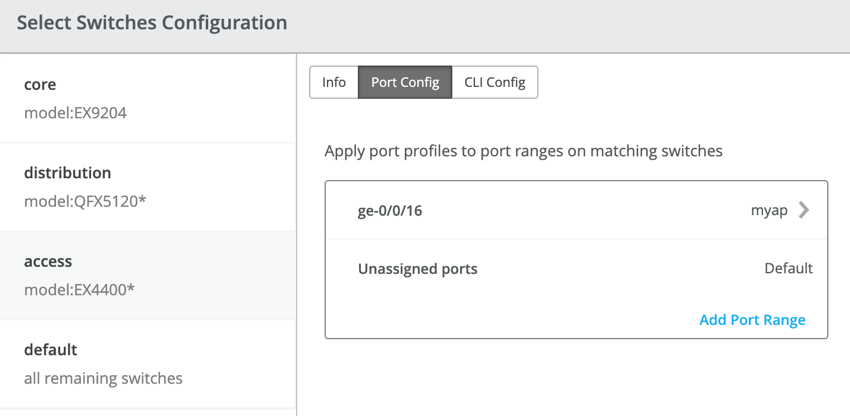Switch to the Info tab
The width and height of the screenshot is (850, 416).
tap(334, 82)
